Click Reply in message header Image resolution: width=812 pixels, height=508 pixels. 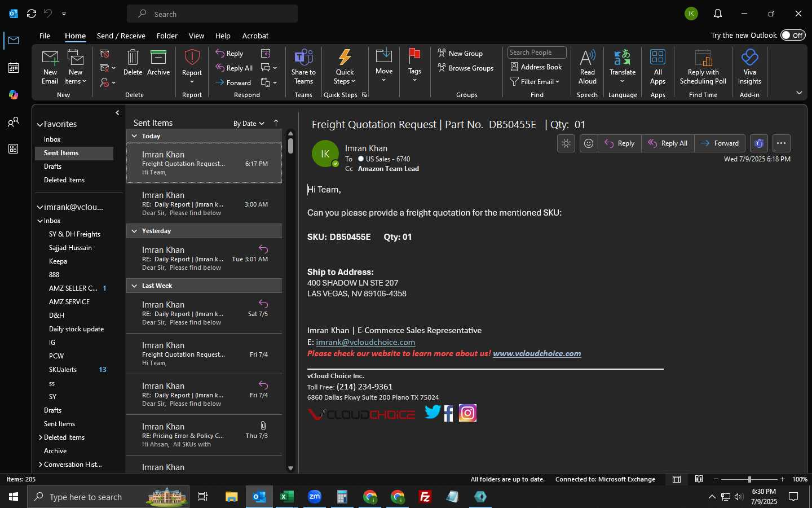(x=619, y=143)
